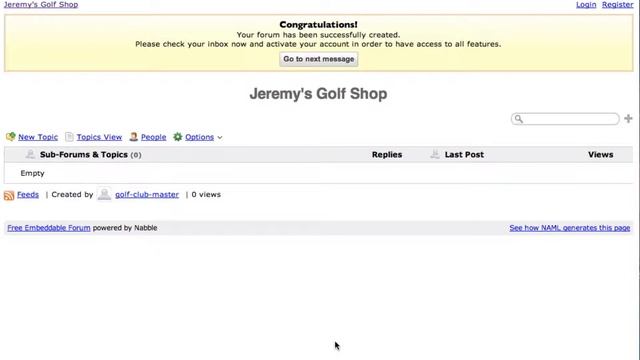Open the Login link

click(x=586, y=4)
